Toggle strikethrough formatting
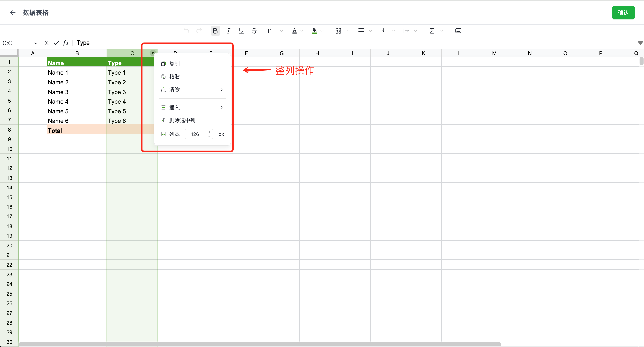Image resolution: width=644 pixels, height=347 pixels. click(x=254, y=31)
